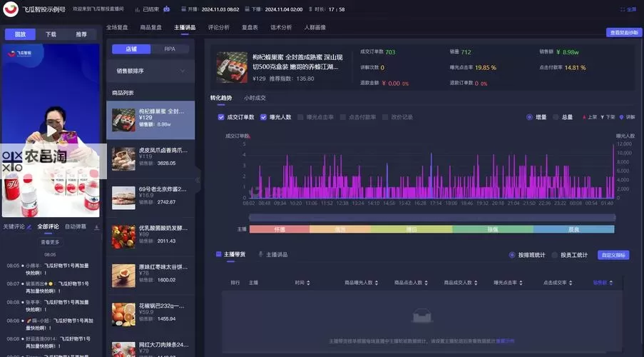Click the robot assistant icon near 已结束
This screenshot has height=357, width=644.
click(166, 9)
